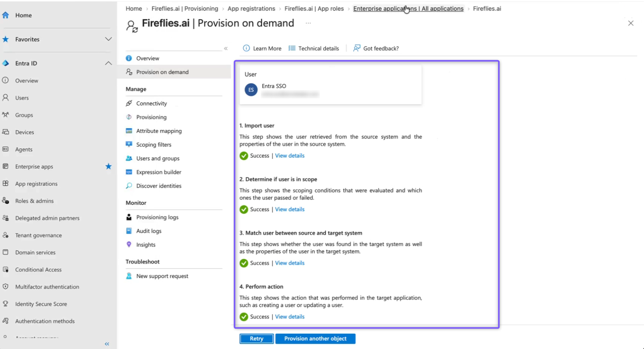Open Discover identities search icon
The height and width of the screenshot is (349, 644).
(x=129, y=186)
